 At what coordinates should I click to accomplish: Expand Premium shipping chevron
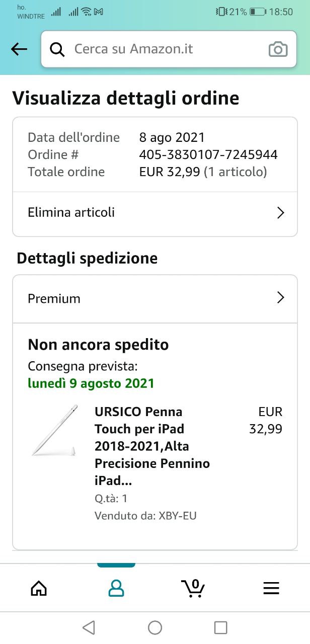coord(281,298)
